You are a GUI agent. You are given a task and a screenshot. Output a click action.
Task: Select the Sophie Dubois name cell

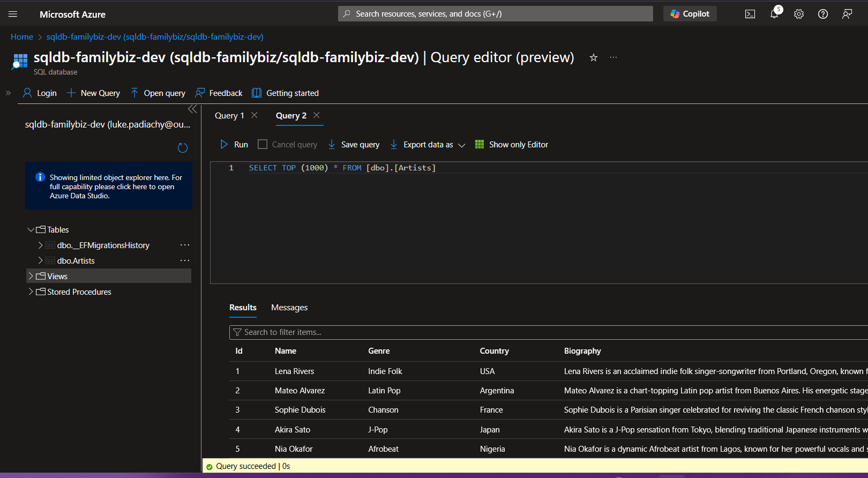pyautogui.click(x=300, y=410)
